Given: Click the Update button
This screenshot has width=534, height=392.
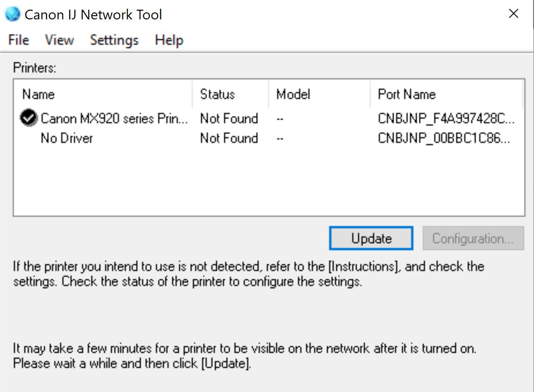Looking at the screenshot, I should point(371,238).
